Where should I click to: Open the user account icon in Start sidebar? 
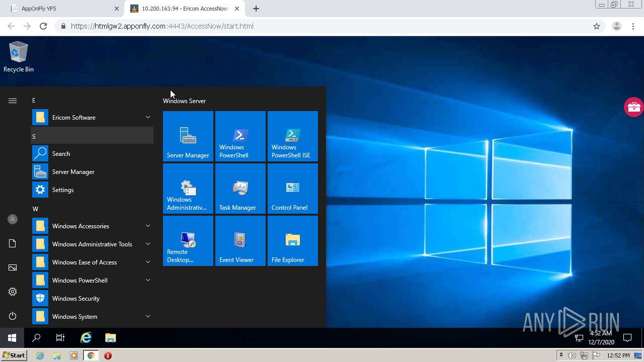[x=13, y=219]
